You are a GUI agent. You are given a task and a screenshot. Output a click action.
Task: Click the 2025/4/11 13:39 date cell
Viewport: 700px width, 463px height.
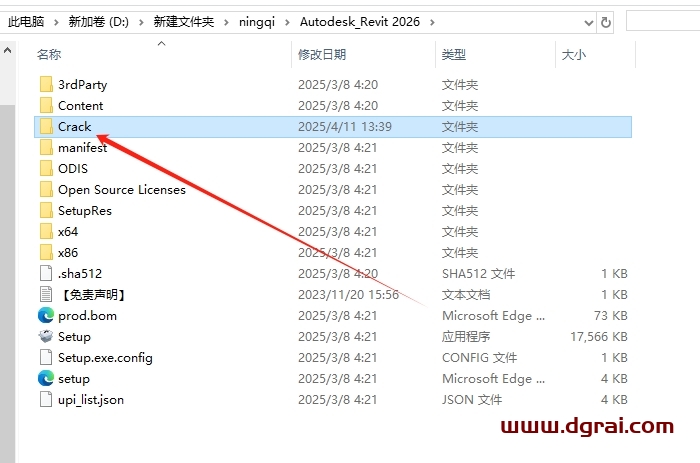click(x=345, y=127)
